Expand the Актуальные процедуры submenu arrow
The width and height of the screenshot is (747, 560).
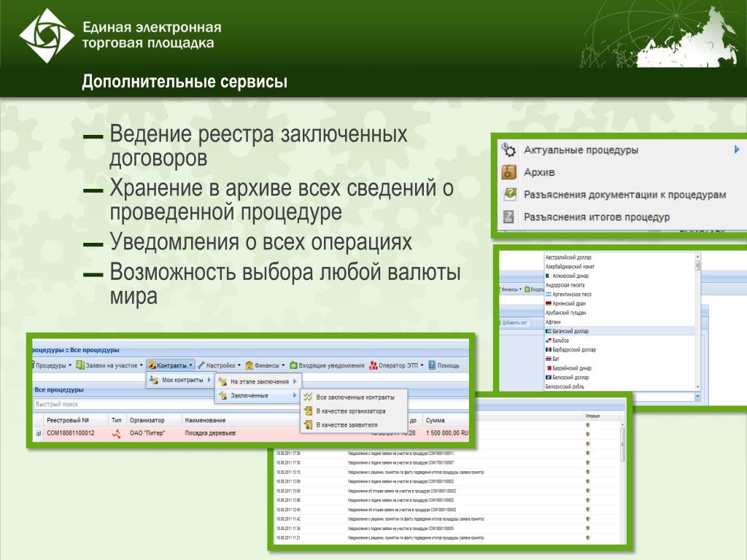(x=737, y=149)
